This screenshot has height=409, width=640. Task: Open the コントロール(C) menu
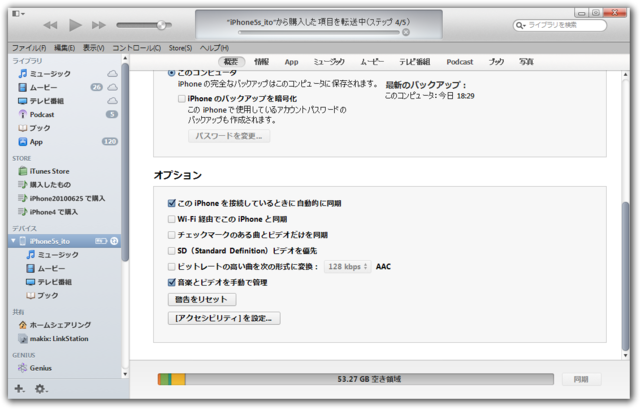(136, 48)
